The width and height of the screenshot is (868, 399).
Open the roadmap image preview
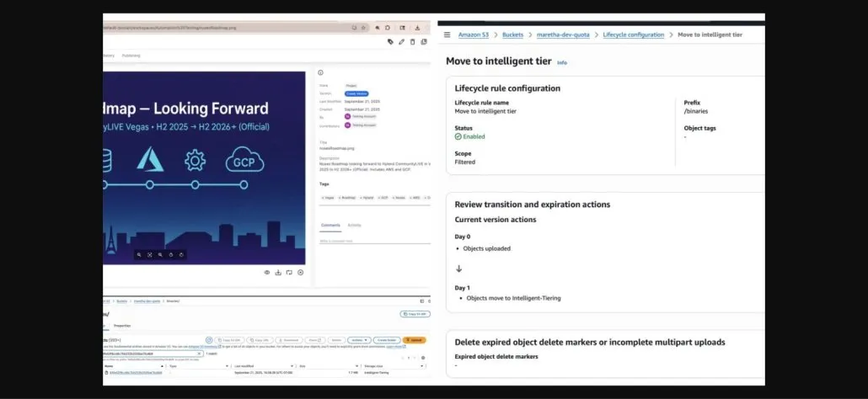[x=204, y=168]
